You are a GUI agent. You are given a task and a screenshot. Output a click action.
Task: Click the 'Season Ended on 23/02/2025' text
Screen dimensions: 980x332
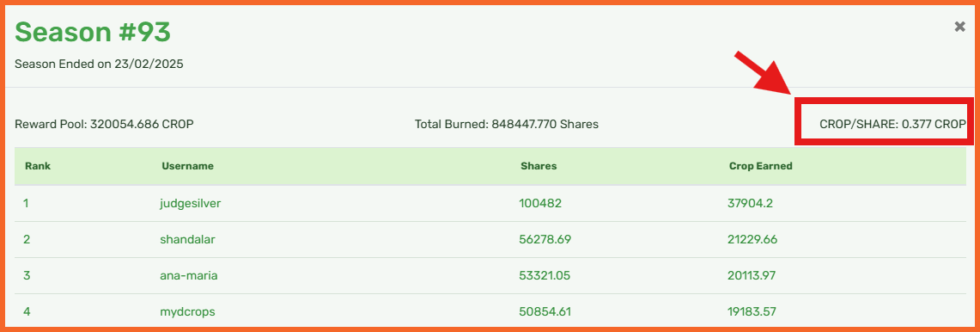(x=99, y=64)
